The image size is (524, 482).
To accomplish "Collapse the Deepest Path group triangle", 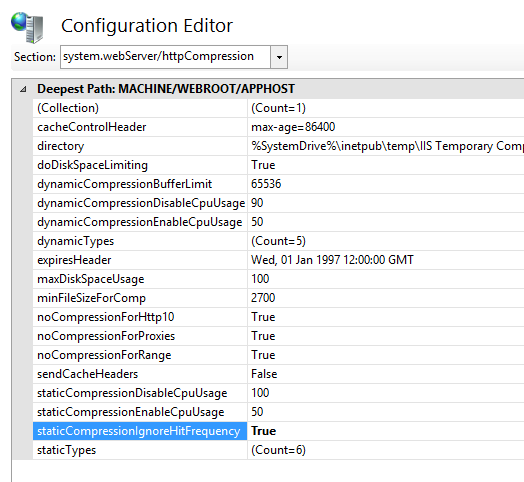I will click(x=23, y=89).
